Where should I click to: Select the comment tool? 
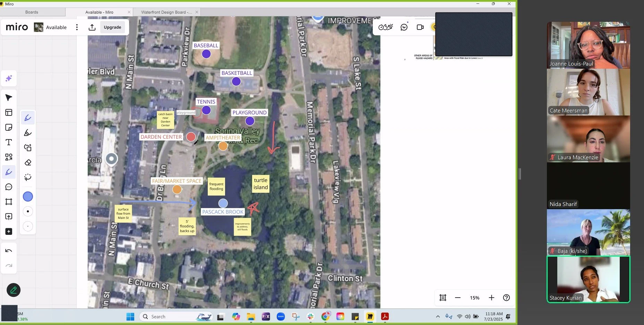pyautogui.click(x=9, y=187)
